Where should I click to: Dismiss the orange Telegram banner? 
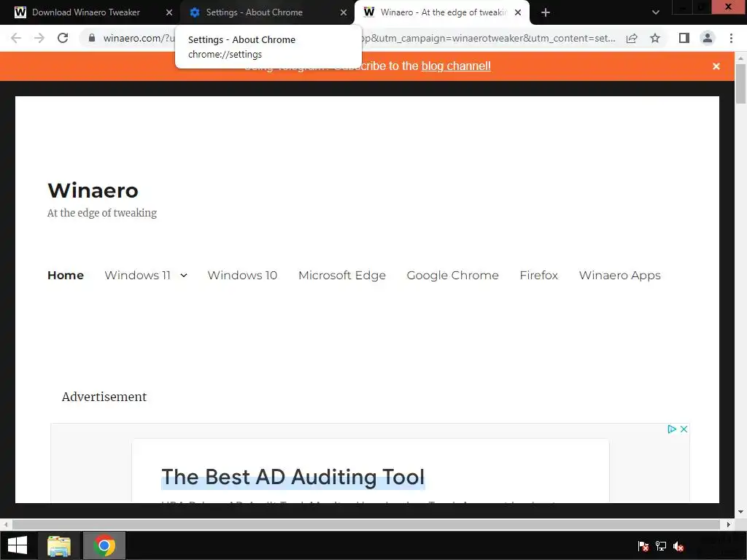click(x=716, y=66)
